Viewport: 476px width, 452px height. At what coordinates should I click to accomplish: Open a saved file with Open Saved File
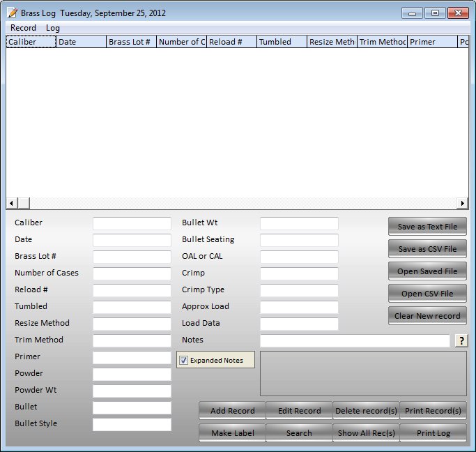click(x=427, y=271)
